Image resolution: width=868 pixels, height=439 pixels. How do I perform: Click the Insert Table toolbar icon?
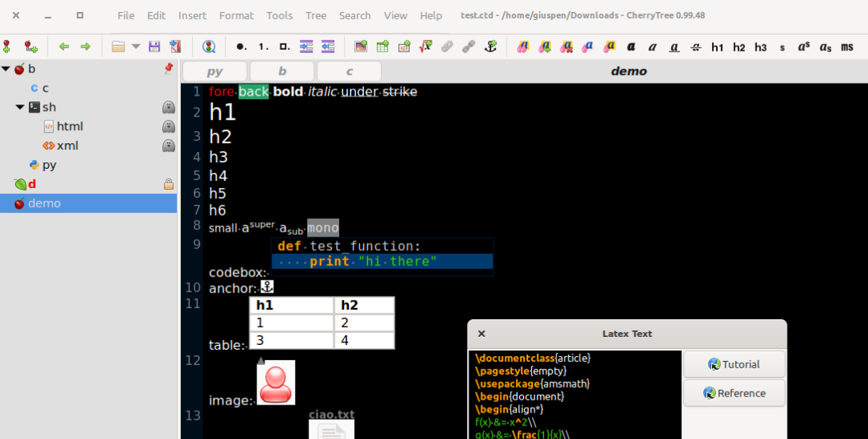pos(383,47)
